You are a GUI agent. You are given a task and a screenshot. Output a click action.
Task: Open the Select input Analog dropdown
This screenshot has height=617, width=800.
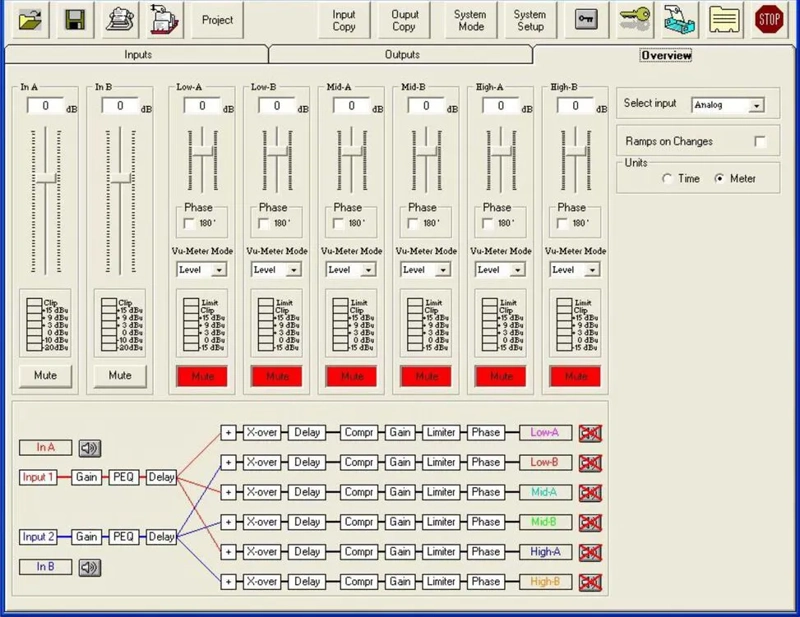pos(755,104)
